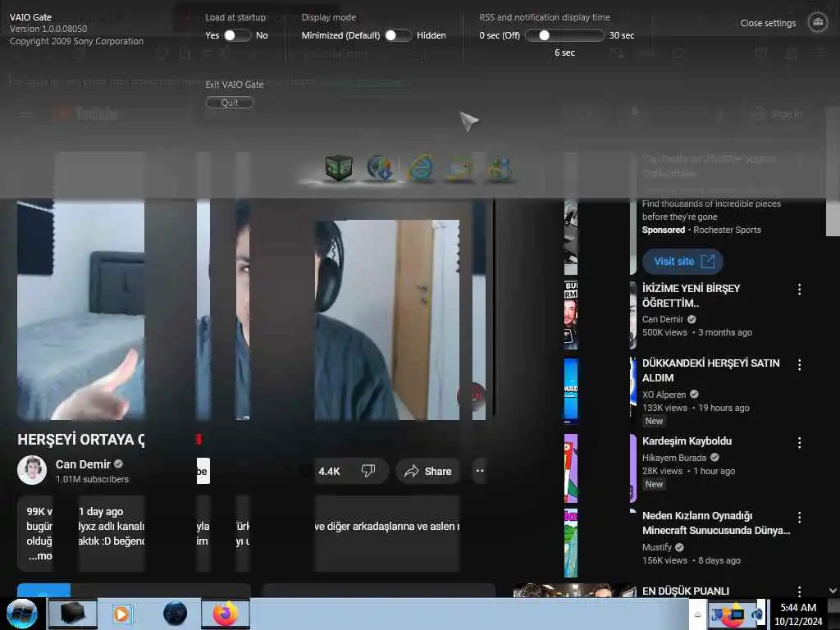
Task: Show hidden system tray icons arrow
Action: (x=697, y=615)
